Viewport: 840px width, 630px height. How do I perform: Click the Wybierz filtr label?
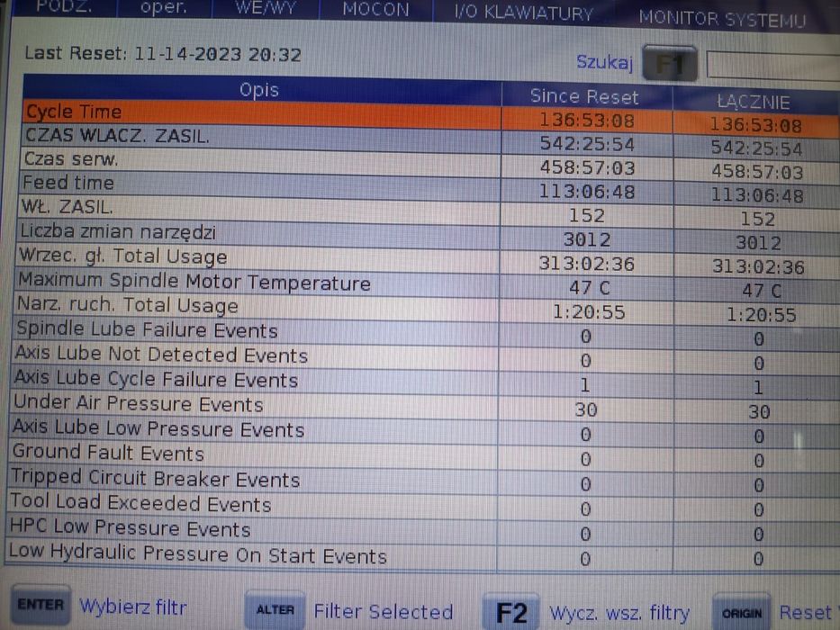[133, 607]
